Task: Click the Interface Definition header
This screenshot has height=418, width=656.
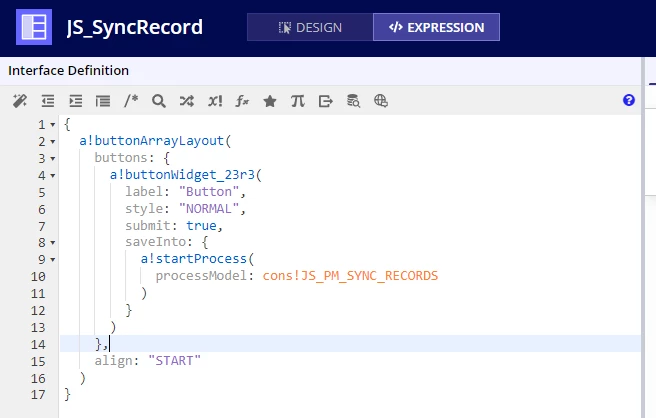Action: [x=68, y=70]
